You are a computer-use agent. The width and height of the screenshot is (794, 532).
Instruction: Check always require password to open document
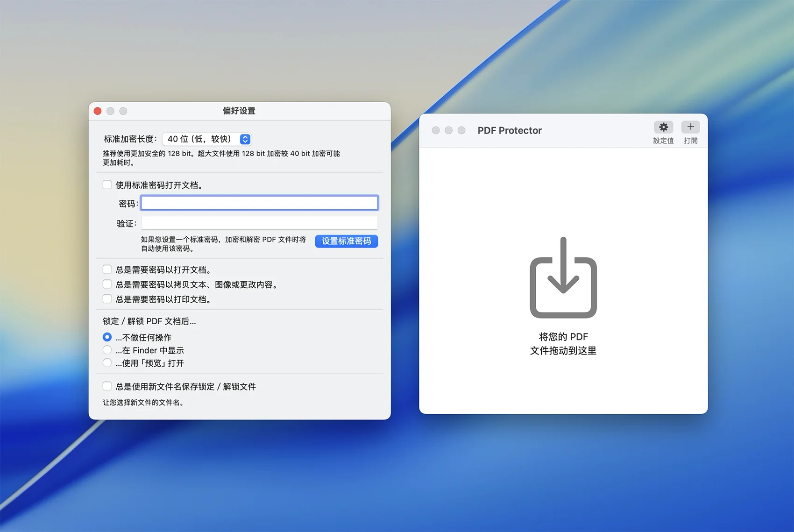[x=107, y=270]
